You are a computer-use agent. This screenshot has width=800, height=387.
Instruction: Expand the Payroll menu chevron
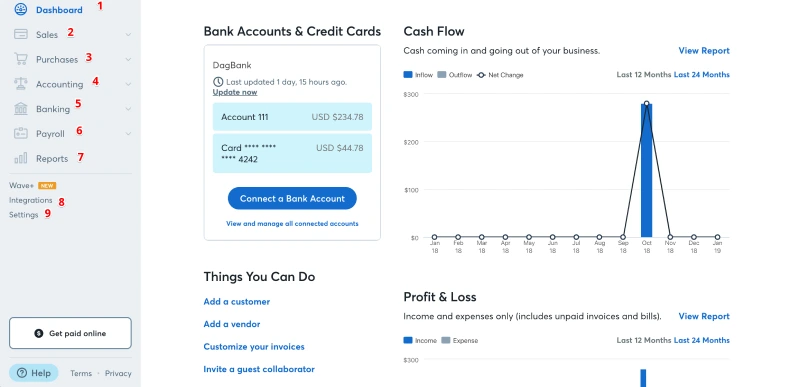click(128, 134)
